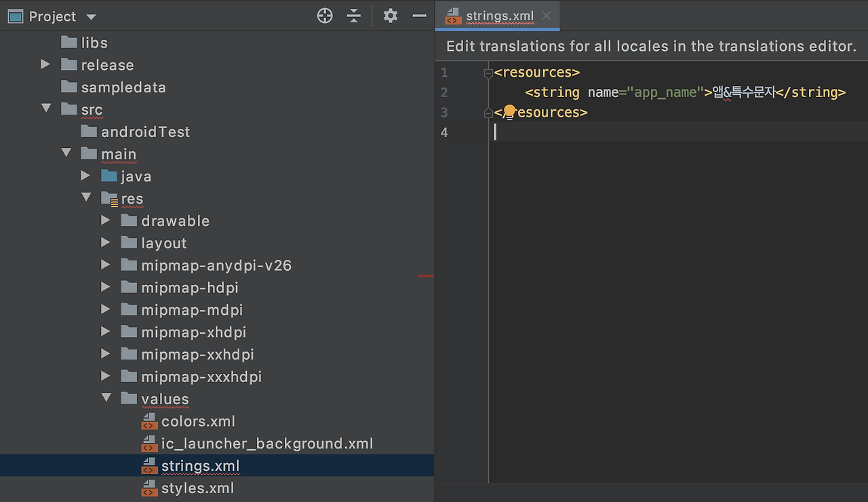Open Project panel settings gear
The height and width of the screenshot is (502, 868).
tap(391, 16)
